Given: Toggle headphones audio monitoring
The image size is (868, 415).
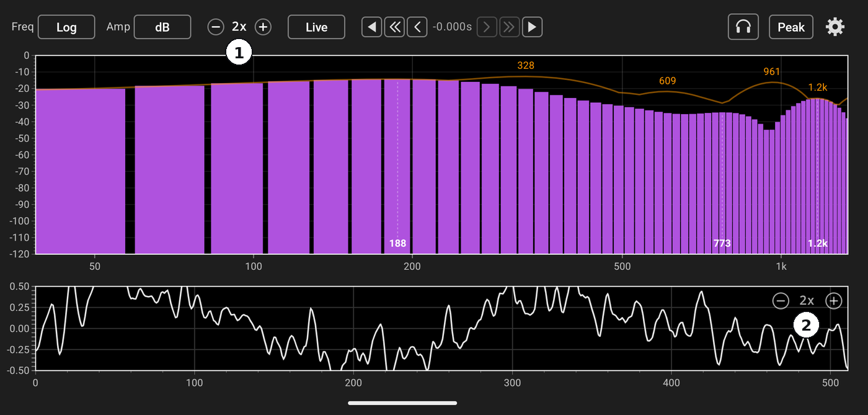Looking at the screenshot, I should pyautogui.click(x=743, y=27).
